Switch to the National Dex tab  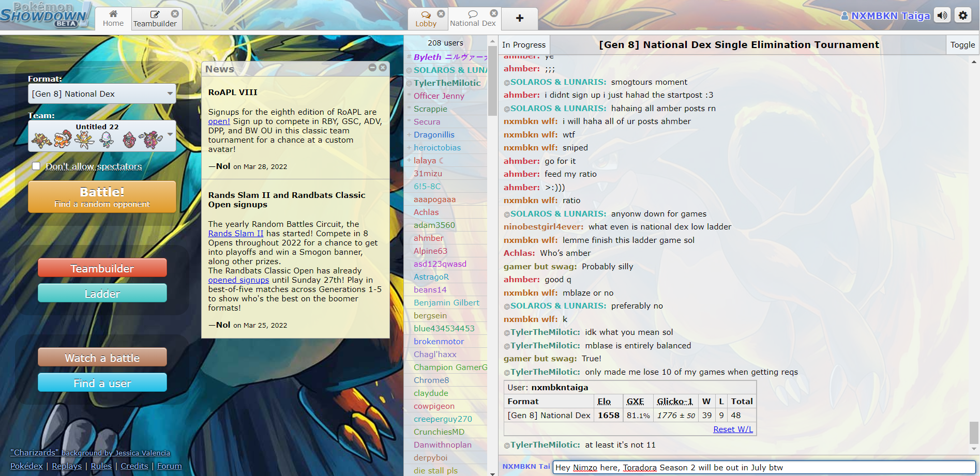tap(473, 23)
